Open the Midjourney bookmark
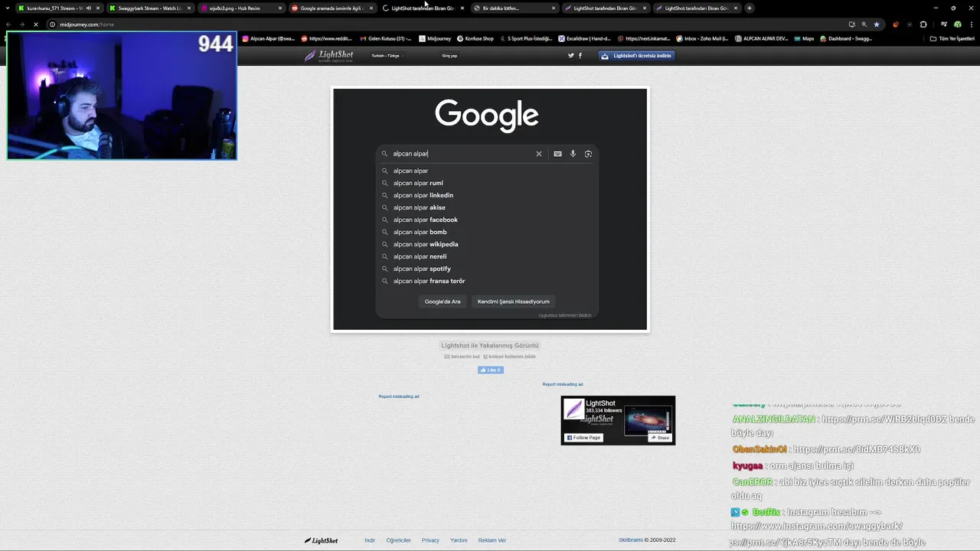This screenshot has height=551, width=980. [435, 38]
